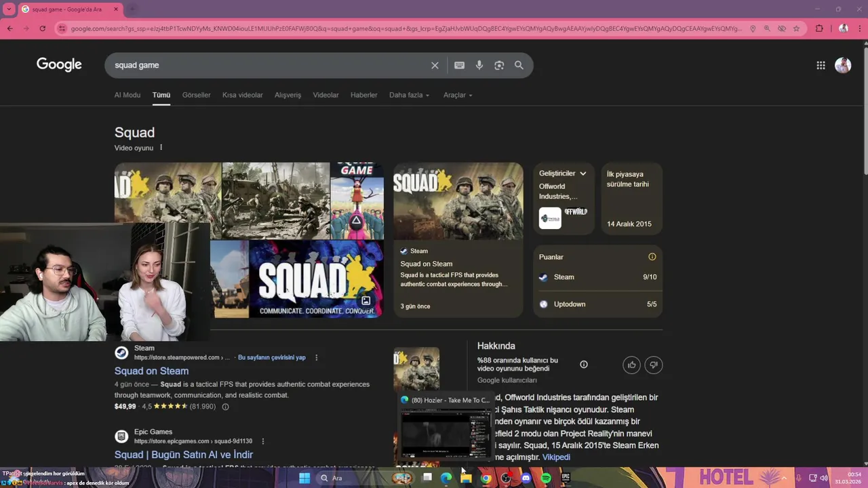Click the Uptodown rating row 5/5
The width and height of the screenshot is (868, 488).
point(597,304)
